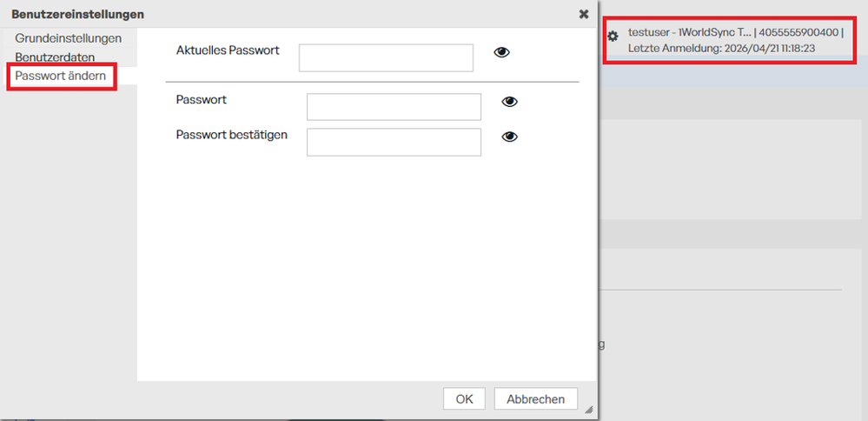Click the dialog resize grip in the corner

[589, 410]
